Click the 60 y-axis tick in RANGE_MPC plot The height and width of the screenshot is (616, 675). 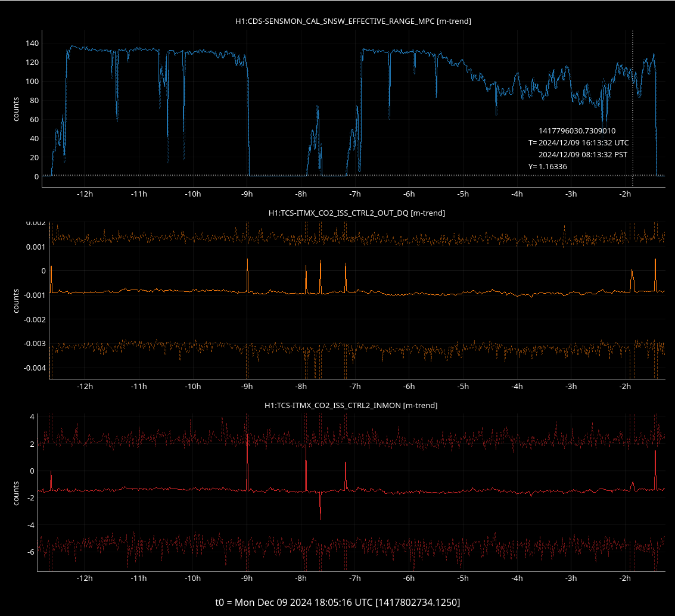tap(35, 119)
